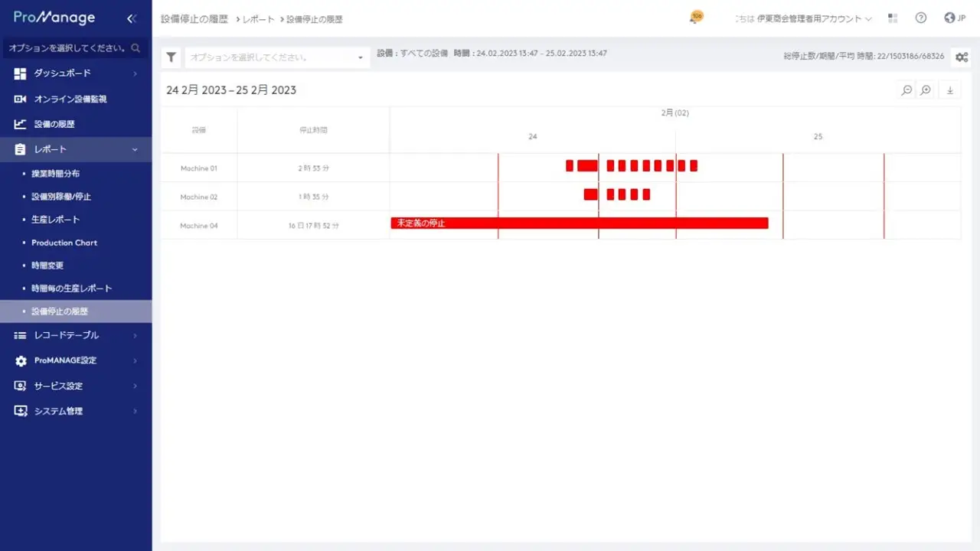Click the ダッシュボード grid icon
980x551 pixels.
pos(21,73)
